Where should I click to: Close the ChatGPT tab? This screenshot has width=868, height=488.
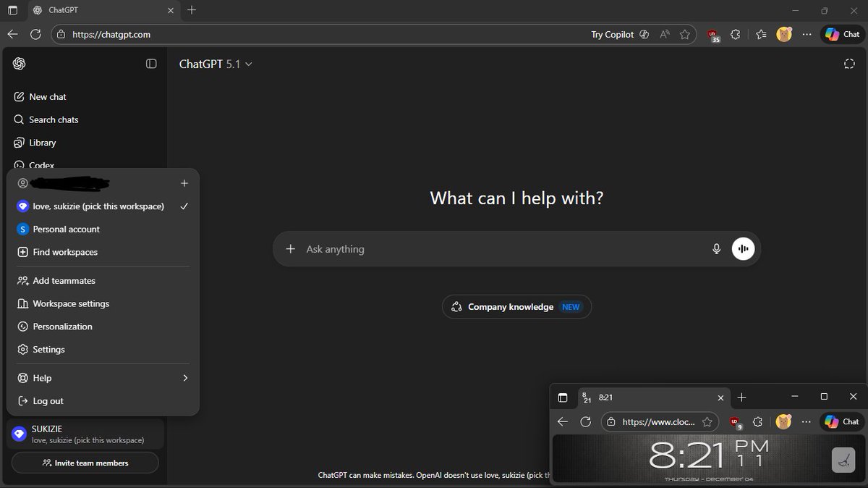click(x=171, y=11)
